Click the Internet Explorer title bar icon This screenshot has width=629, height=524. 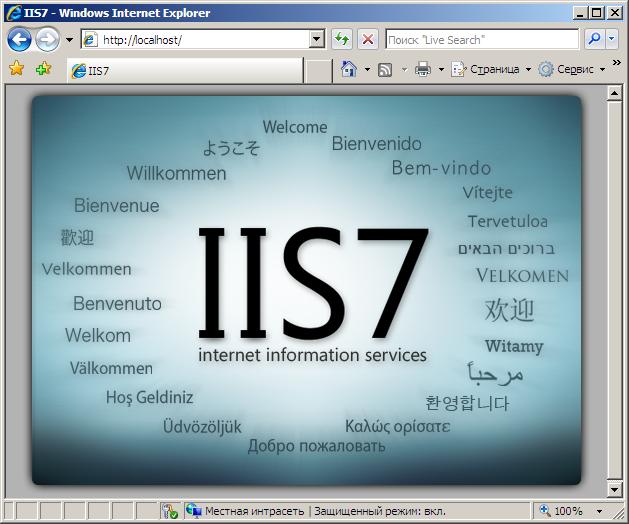(14, 13)
